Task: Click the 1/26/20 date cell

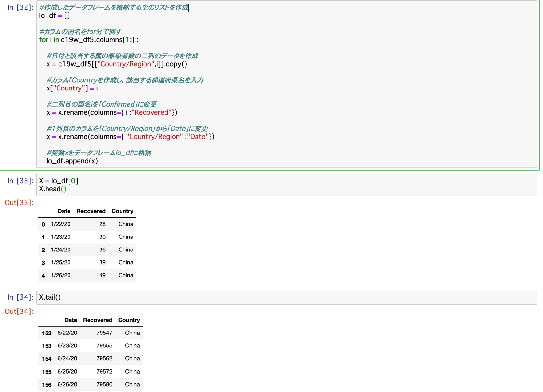Action: (61, 275)
